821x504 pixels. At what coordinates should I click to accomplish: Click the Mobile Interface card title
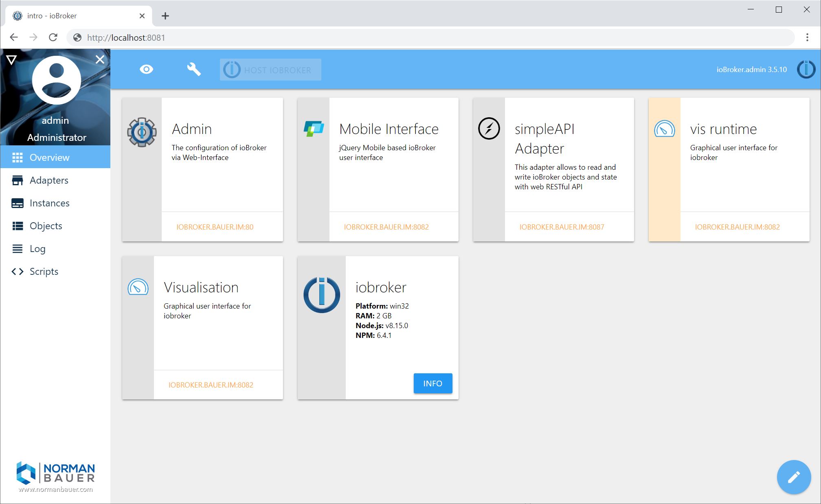click(389, 129)
